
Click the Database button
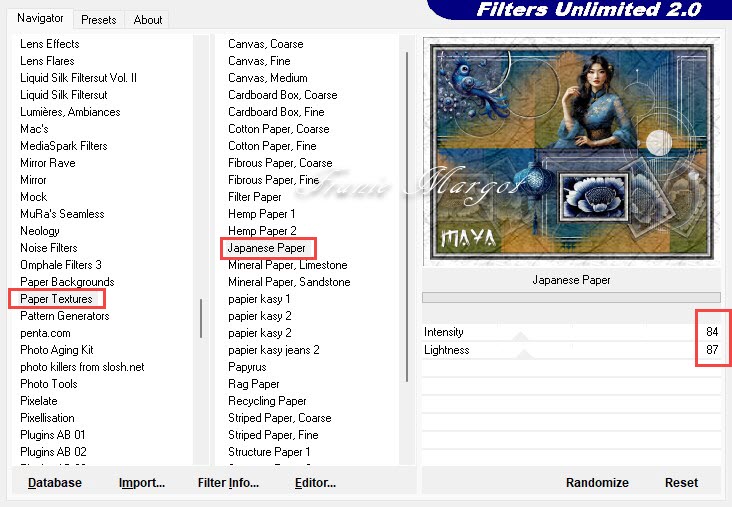[x=55, y=483]
